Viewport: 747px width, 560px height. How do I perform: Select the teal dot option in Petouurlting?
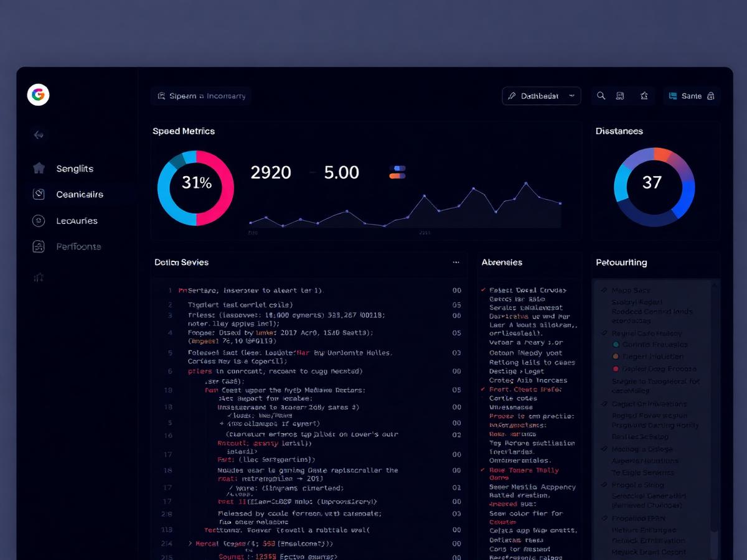(x=616, y=344)
